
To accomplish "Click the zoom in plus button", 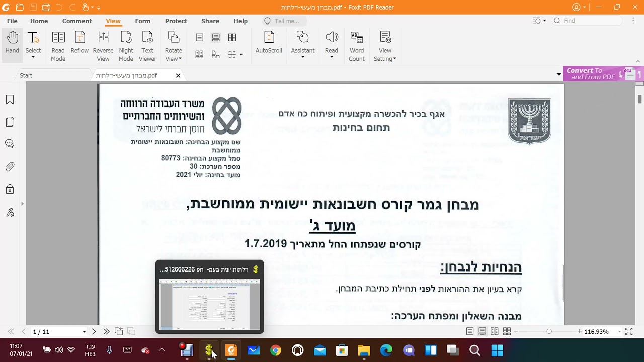I will [x=580, y=331].
